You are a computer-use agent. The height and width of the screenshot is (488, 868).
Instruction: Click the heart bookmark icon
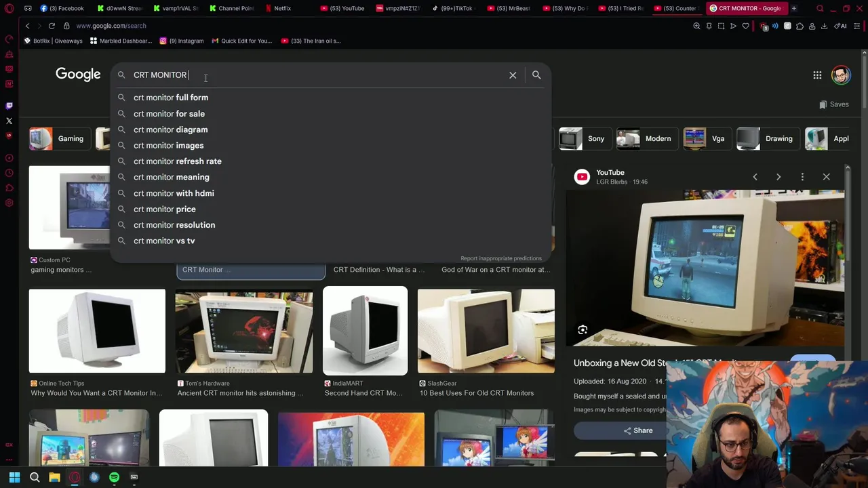tap(745, 26)
